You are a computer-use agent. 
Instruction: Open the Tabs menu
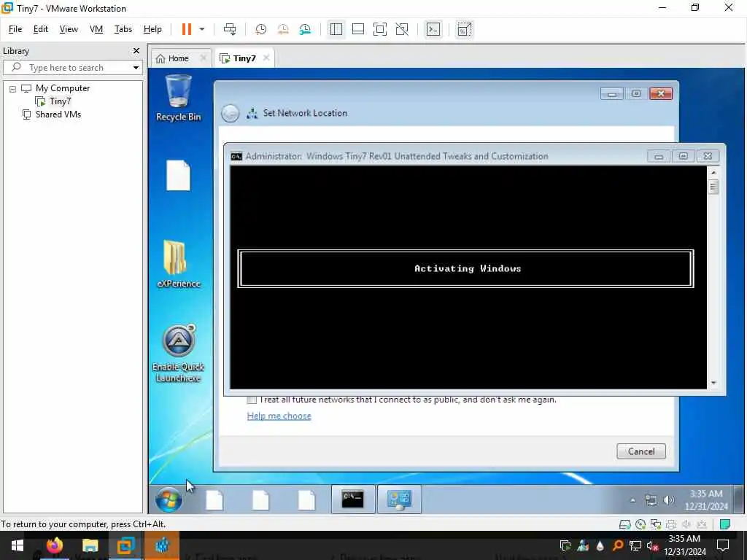123,29
